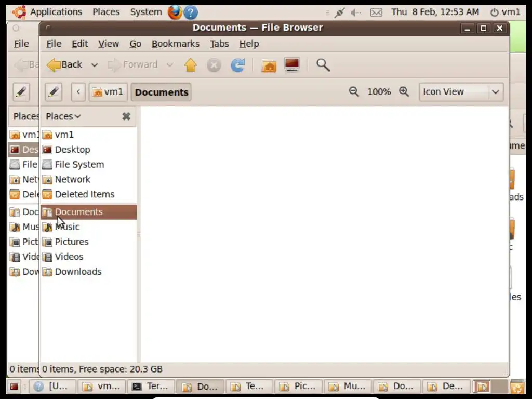The height and width of the screenshot is (399, 532).
Task: Open the Bookmarks menu
Action: click(x=176, y=44)
